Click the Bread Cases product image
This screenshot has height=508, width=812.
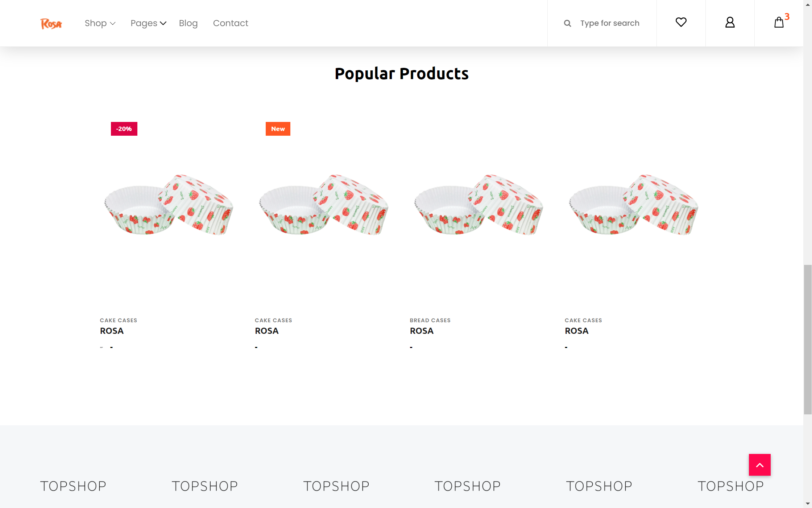point(479,205)
